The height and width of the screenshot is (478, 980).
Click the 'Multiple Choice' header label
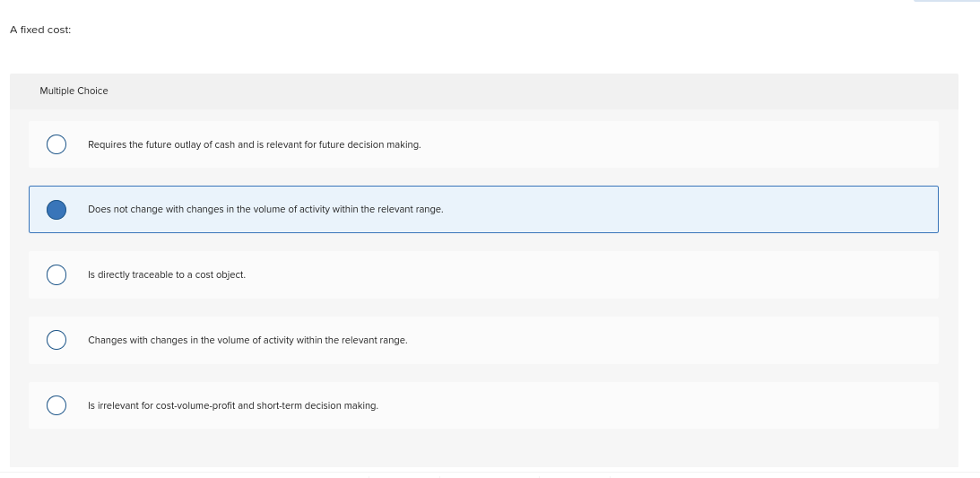tap(74, 91)
